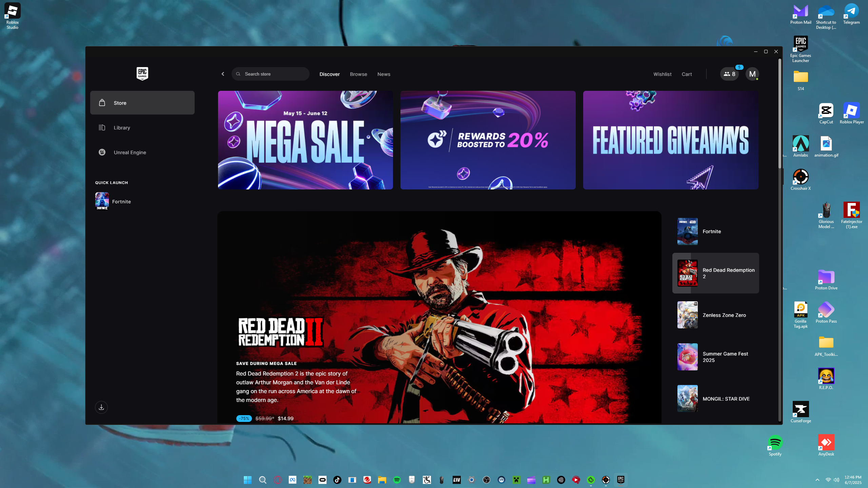Image resolution: width=868 pixels, height=488 pixels.
Task: Select Discover tab in store header
Action: (x=329, y=74)
